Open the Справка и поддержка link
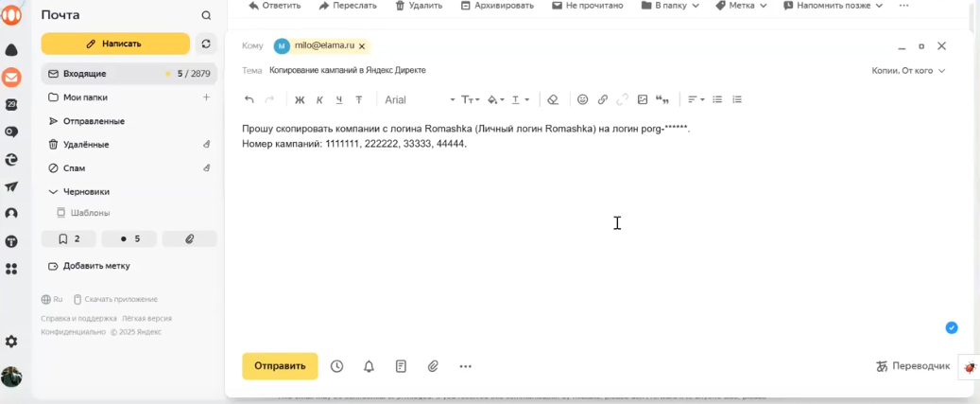 (78, 318)
